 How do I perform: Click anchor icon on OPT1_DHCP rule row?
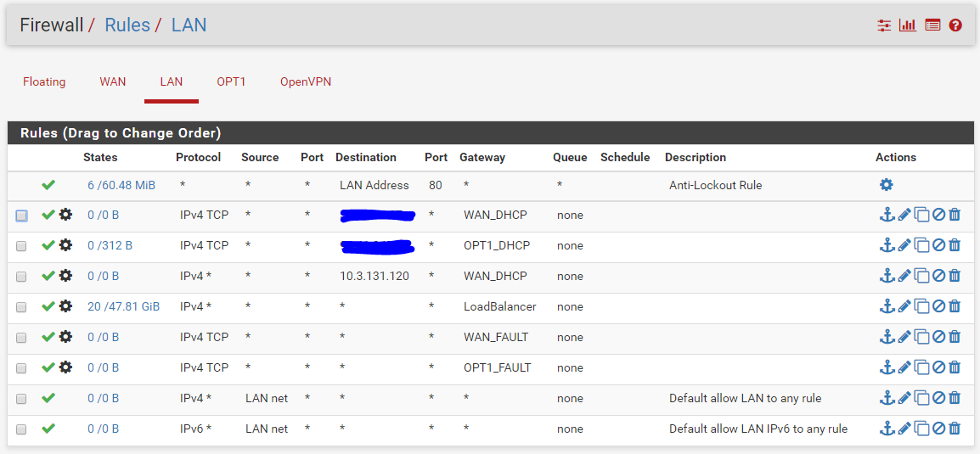click(887, 245)
